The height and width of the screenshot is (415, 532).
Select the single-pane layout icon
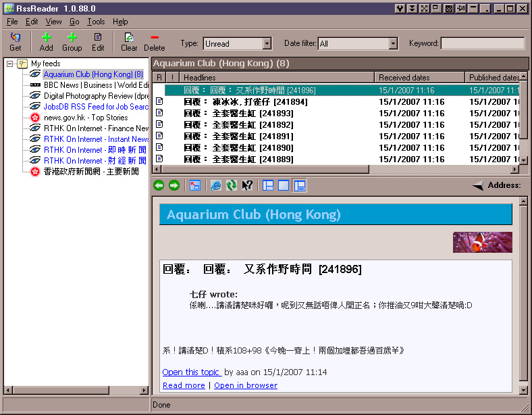click(x=284, y=185)
